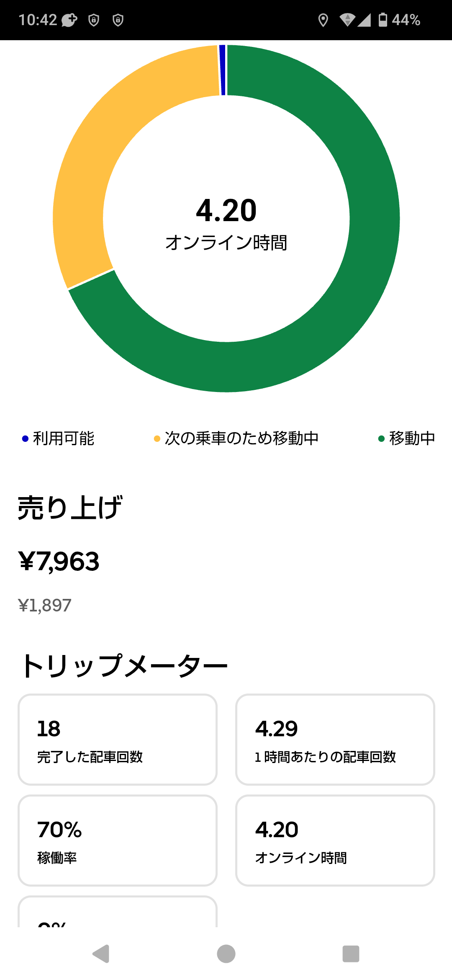Image resolution: width=452 pixels, height=980 pixels.
Task: Tap the yellow 次の乗車のため移動中 legend label
Action: click(241, 438)
